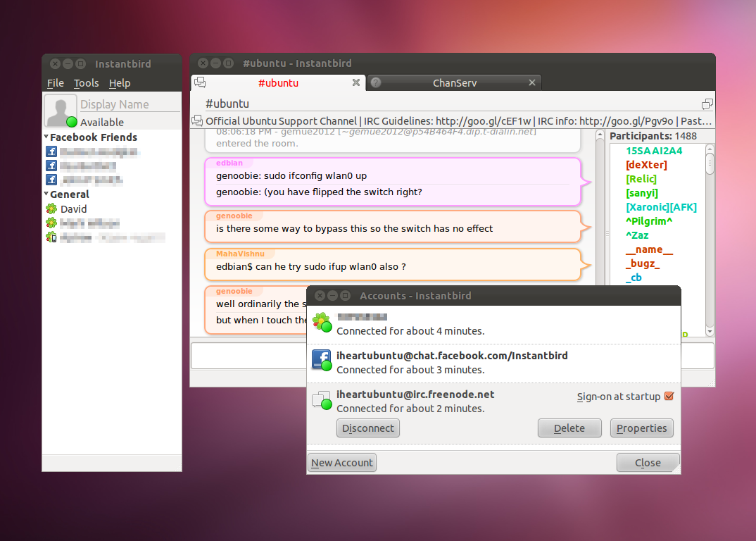Screen dimensions: 756x541
Task: Click the participants list scrollbar thumb
Action: [710, 163]
